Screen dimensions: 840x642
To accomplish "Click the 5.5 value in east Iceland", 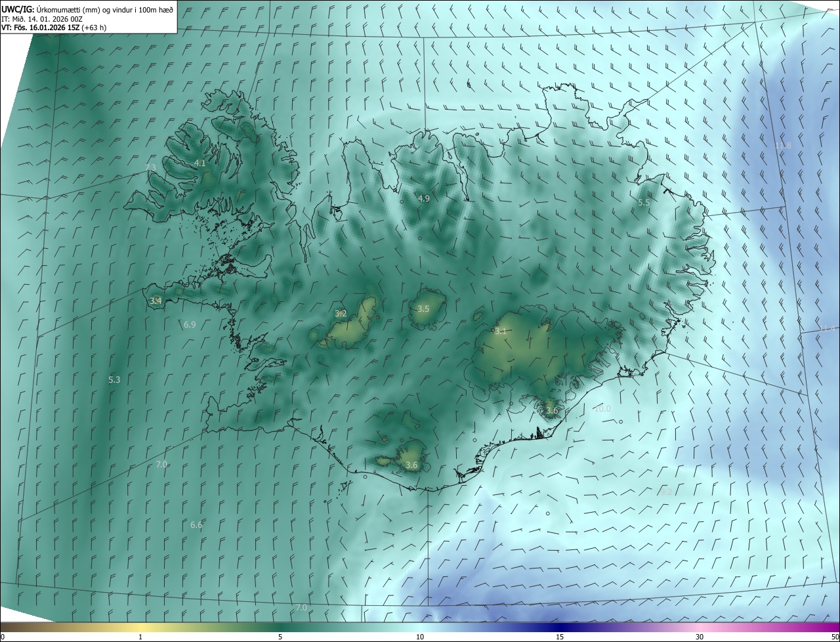I will click(x=644, y=203).
